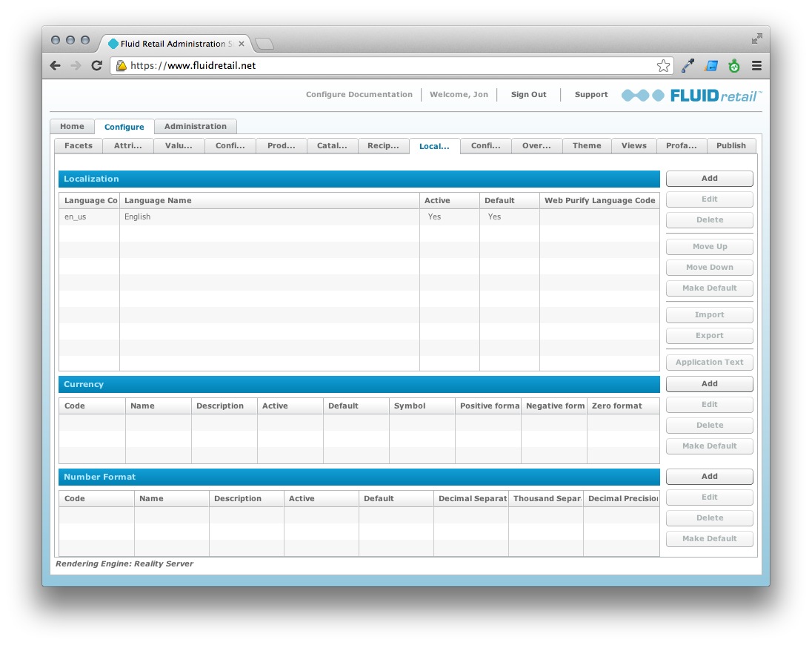The image size is (812, 645).
Task: Go to the Home tab
Action: click(71, 126)
